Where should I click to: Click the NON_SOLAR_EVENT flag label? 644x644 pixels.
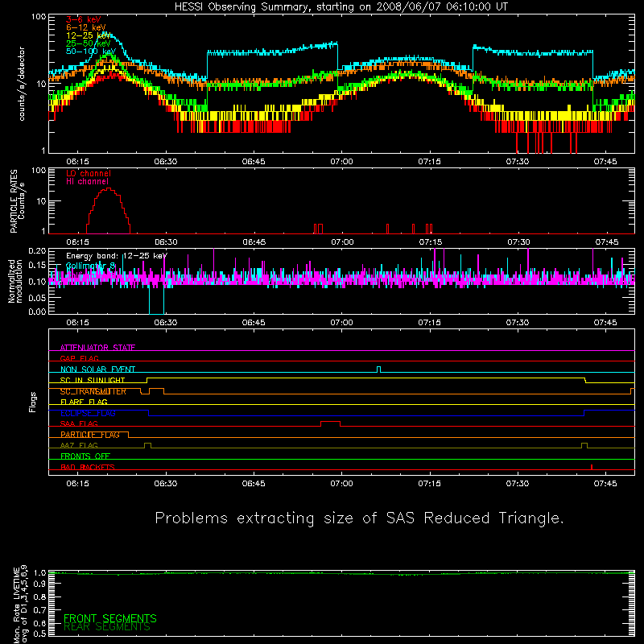pyautogui.click(x=97, y=369)
